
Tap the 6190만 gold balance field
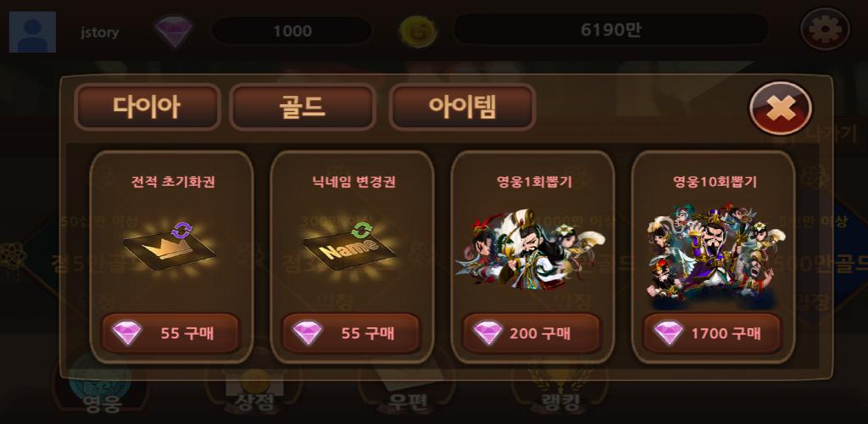click(x=611, y=30)
